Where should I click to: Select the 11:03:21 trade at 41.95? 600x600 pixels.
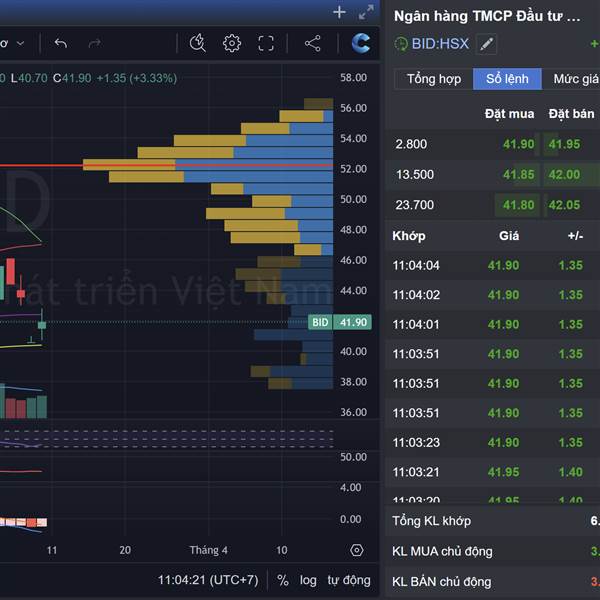(493, 472)
